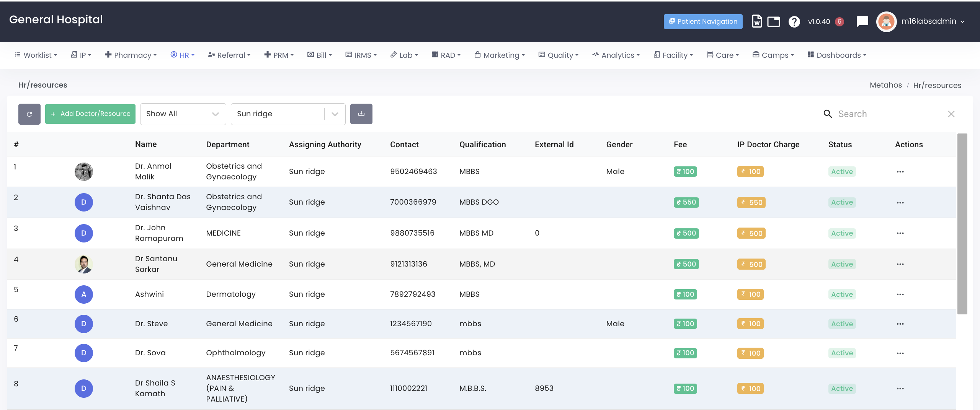The width and height of the screenshot is (980, 410).
Task: Open the Word document icon in header
Action: pos(756,21)
